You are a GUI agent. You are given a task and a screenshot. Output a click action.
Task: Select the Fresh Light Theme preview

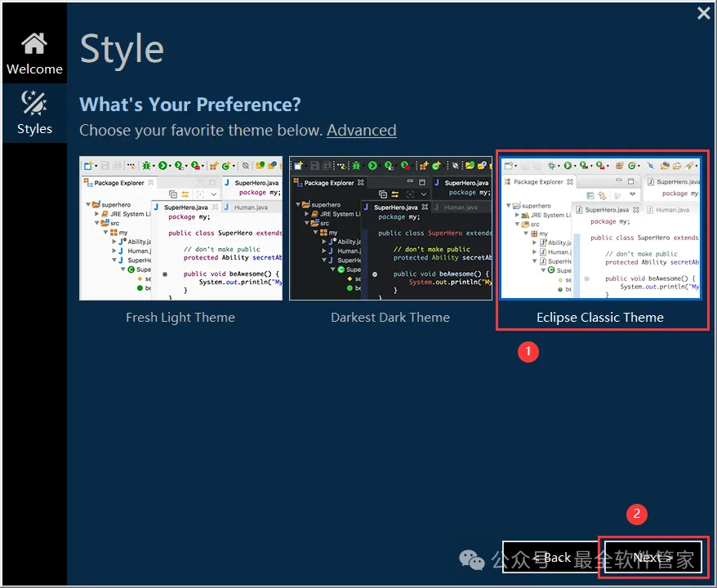[x=180, y=228]
